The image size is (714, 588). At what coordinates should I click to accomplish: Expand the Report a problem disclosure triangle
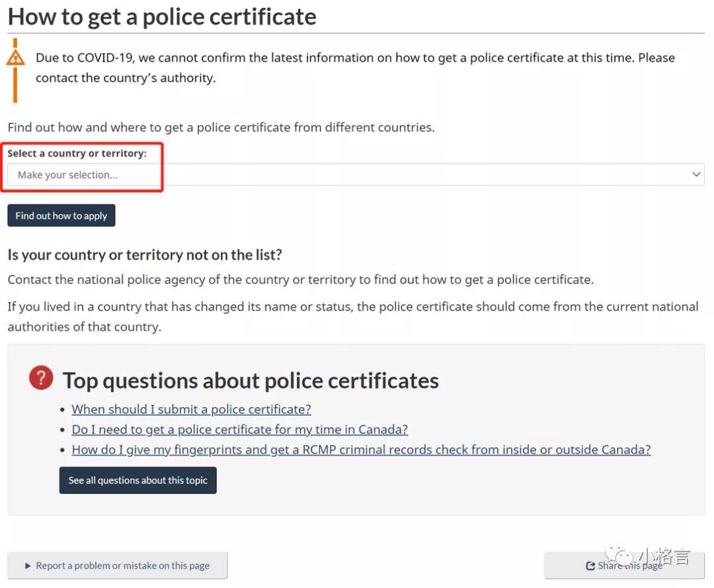click(28, 566)
